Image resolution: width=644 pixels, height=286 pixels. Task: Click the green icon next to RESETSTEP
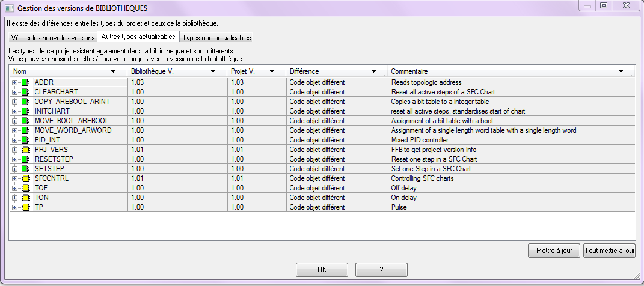point(25,159)
